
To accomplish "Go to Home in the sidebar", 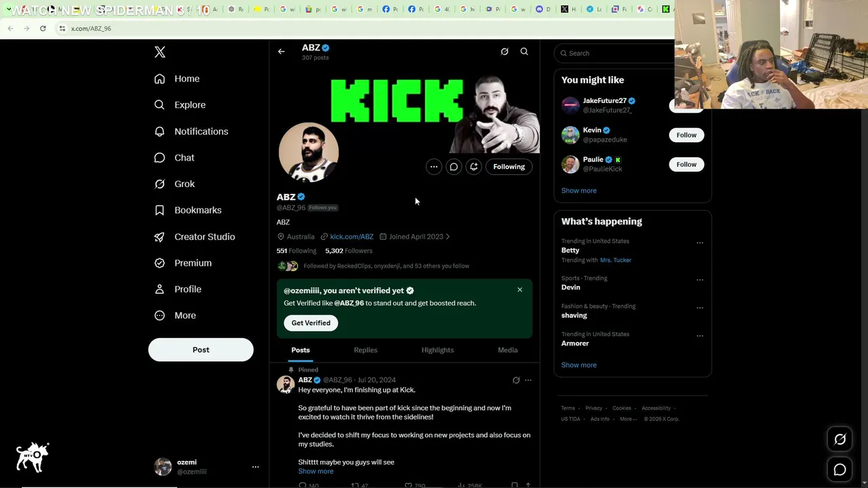I will (176, 79).
